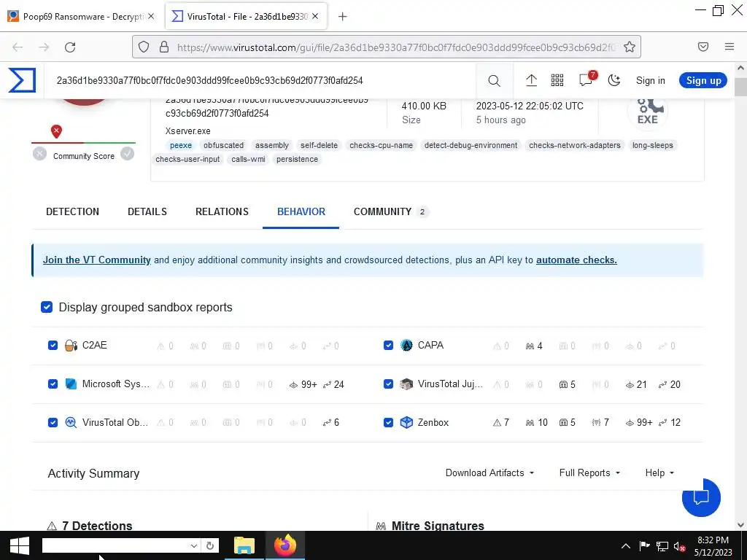Screen dimensions: 747x560
Task: Click the Sign up button
Action: [x=703, y=80]
